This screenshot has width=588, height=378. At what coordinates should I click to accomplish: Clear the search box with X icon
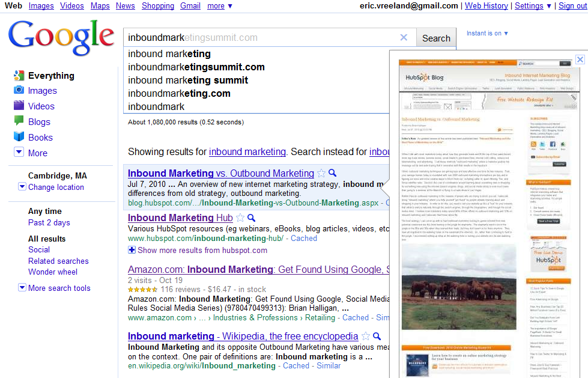404,37
